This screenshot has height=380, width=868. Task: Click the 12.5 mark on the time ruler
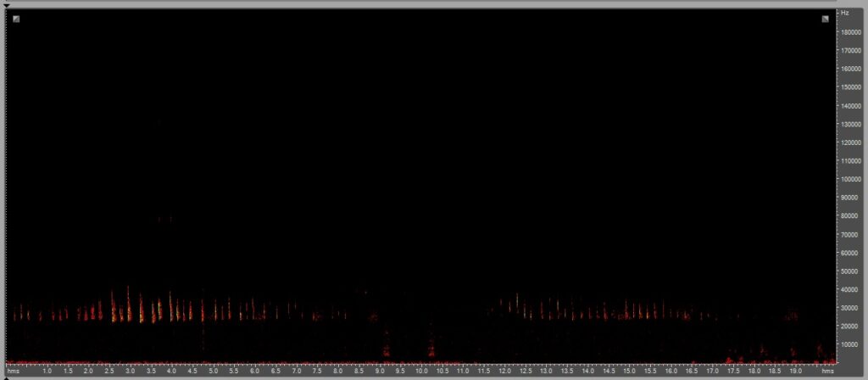tap(526, 371)
